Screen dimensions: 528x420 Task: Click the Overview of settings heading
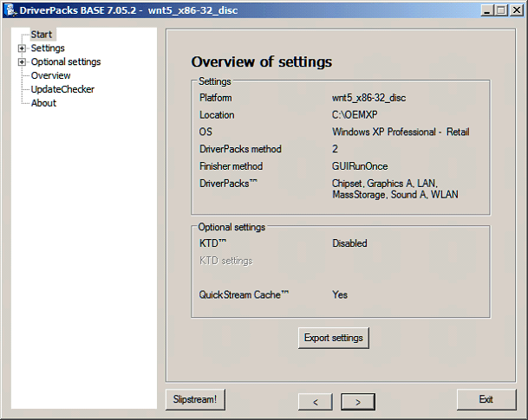261,62
